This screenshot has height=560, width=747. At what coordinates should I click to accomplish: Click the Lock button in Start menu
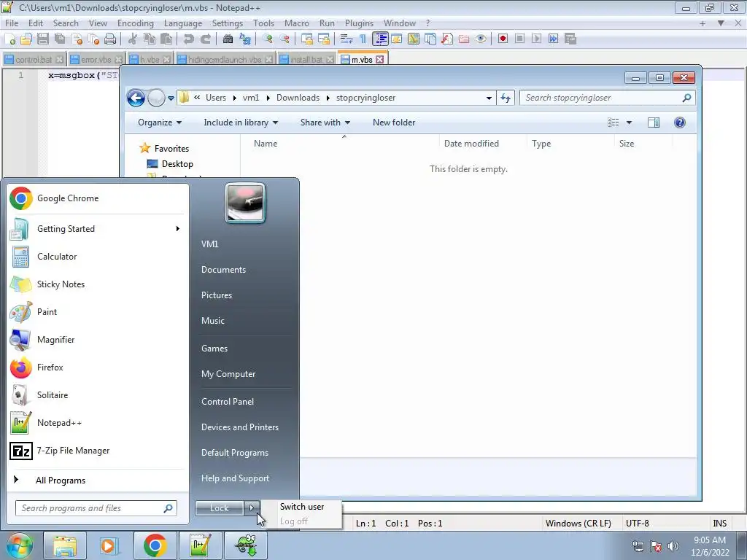coord(219,508)
